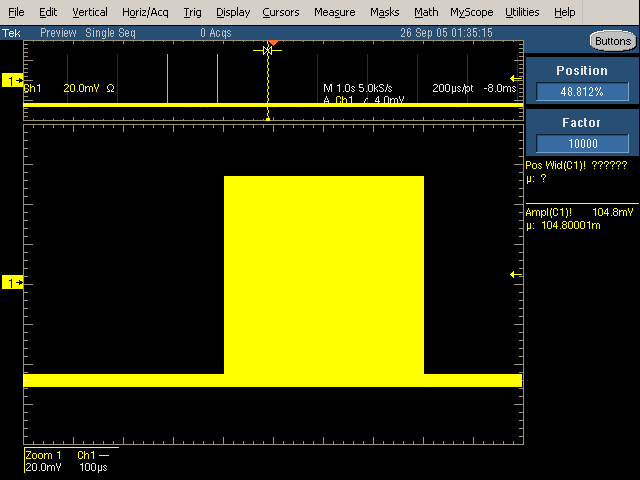
Task: Click the Tek logo in the status bar
Action: coord(10,32)
